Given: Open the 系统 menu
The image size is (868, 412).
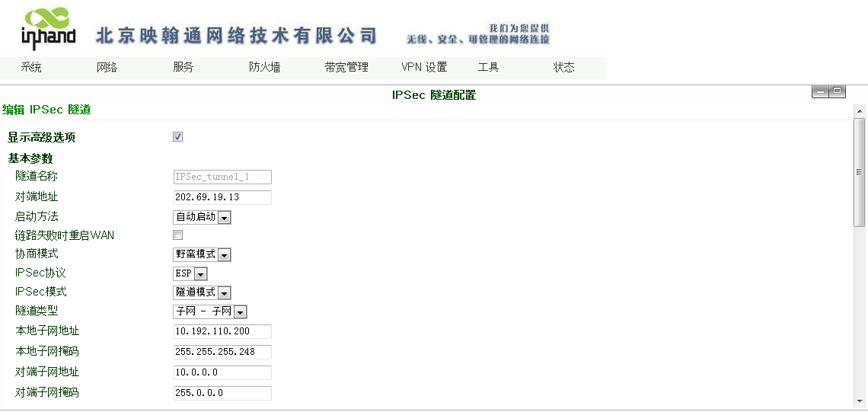Looking at the screenshot, I should click(31, 68).
